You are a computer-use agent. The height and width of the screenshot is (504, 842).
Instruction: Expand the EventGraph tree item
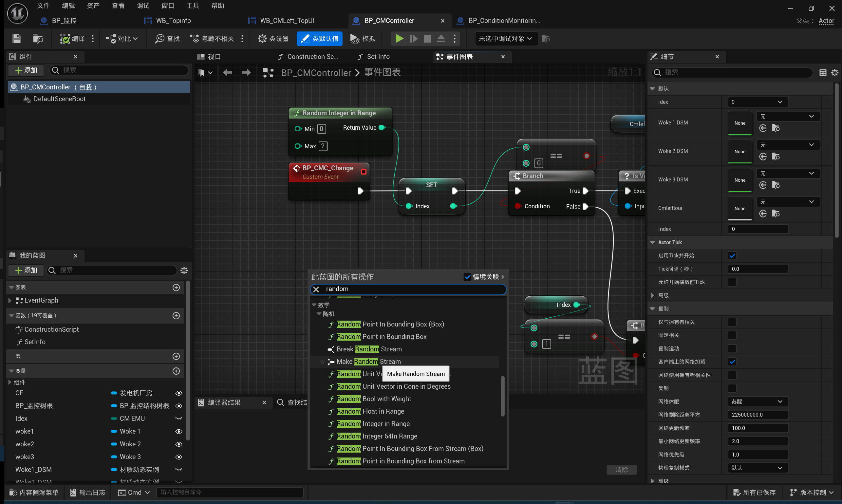(x=9, y=300)
